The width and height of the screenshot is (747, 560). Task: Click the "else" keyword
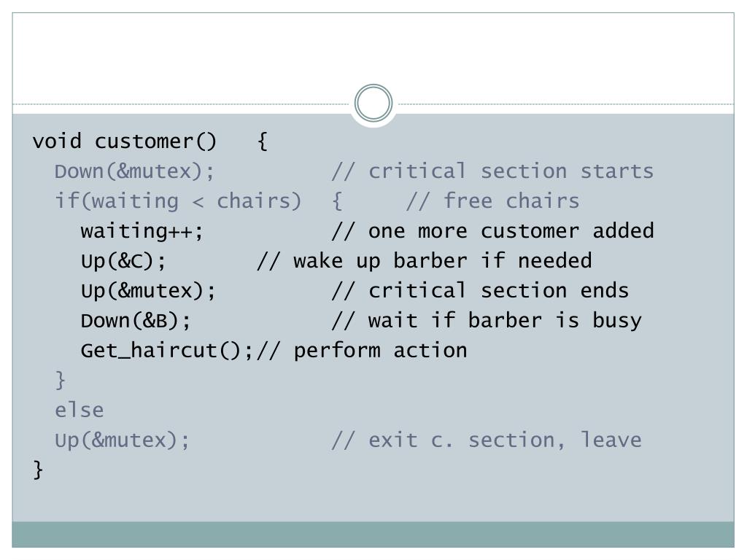pos(80,411)
